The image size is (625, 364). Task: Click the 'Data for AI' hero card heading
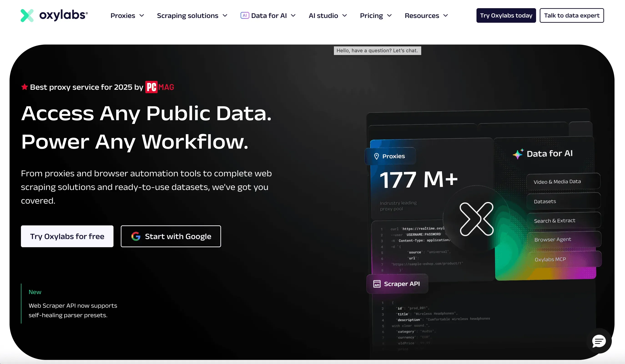(549, 154)
